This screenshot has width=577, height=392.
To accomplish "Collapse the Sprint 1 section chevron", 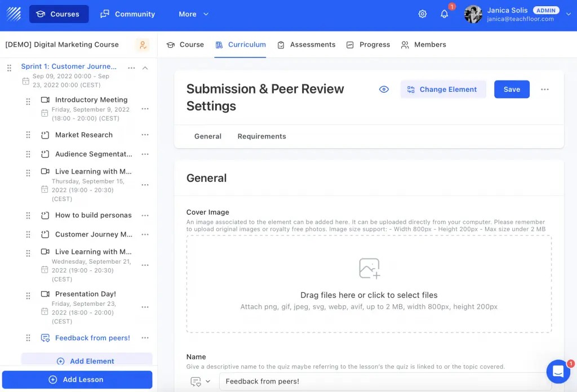I will click(145, 68).
